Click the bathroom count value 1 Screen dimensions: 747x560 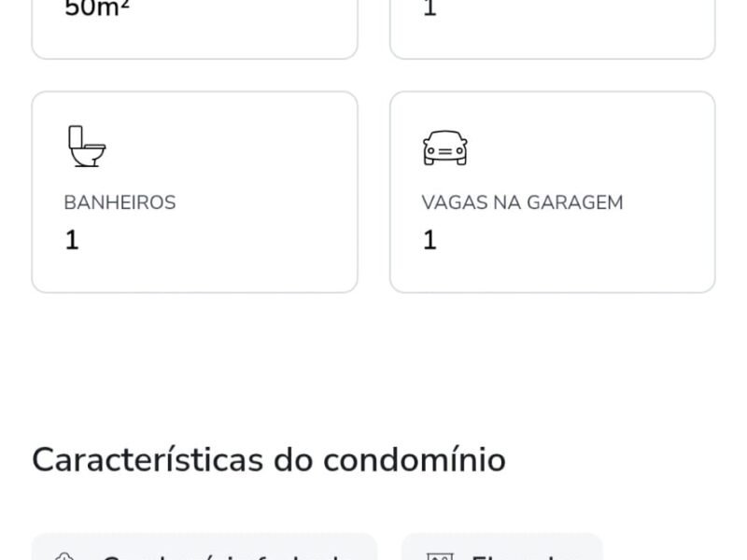[x=72, y=241]
